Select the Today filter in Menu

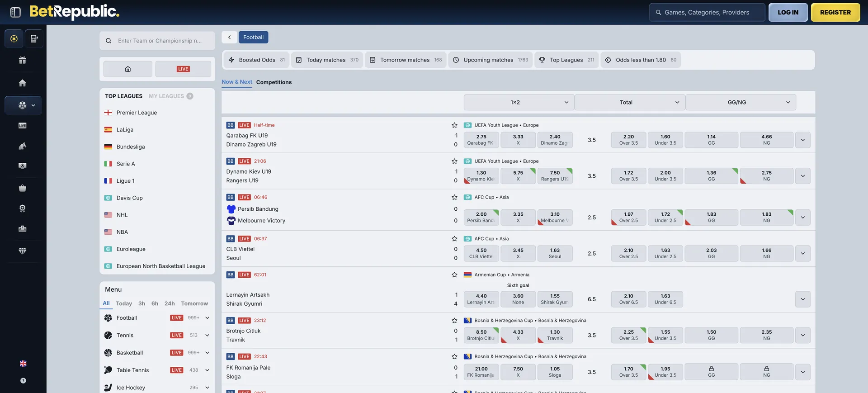tap(124, 303)
